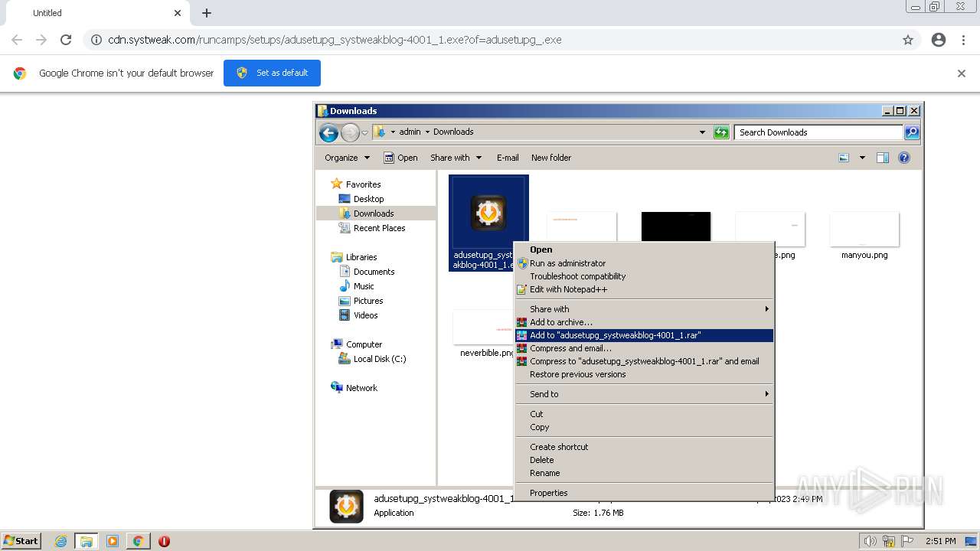Reload the page in Chrome
The width and height of the screenshot is (980, 551).
66,40
